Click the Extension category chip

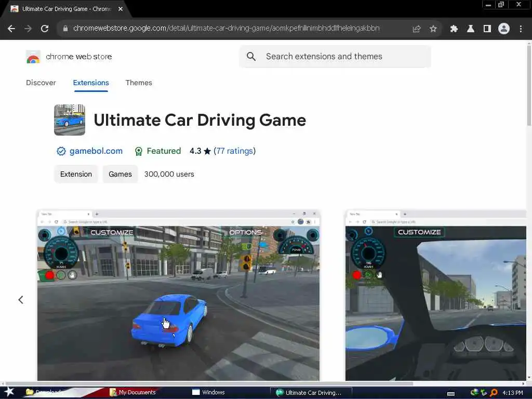tap(76, 174)
